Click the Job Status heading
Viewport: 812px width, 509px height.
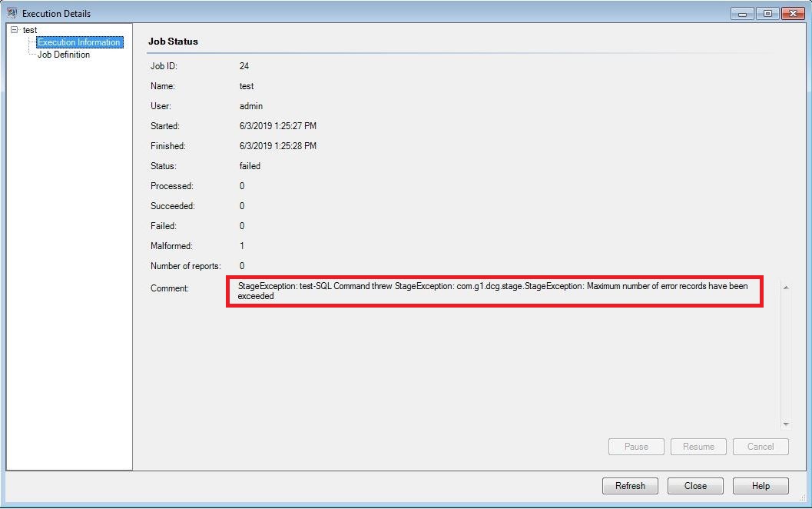pos(173,42)
